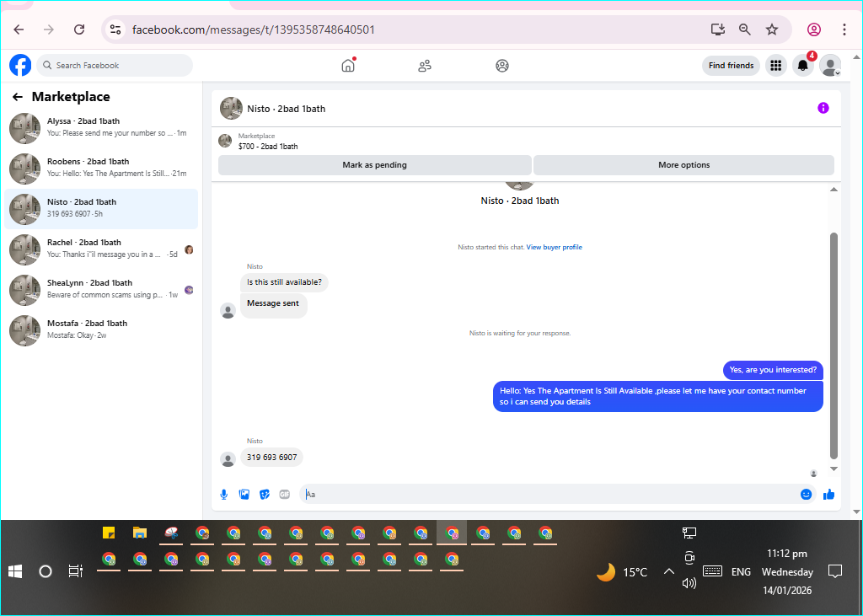
Task: Click the chat scrollbar thumb
Action: coord(834,345)
